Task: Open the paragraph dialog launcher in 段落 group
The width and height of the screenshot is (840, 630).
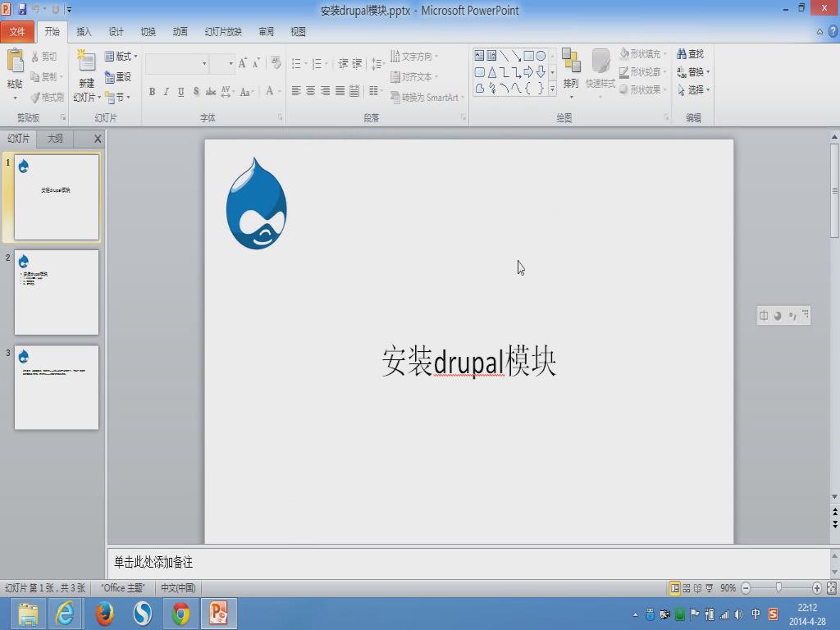Action: click(463, 116)
